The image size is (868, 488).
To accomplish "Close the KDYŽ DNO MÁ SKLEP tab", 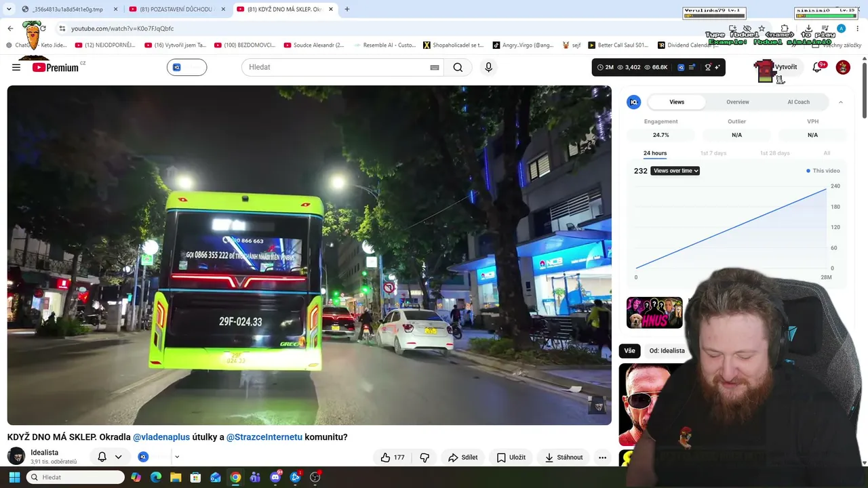I will (x=331, y=9).
